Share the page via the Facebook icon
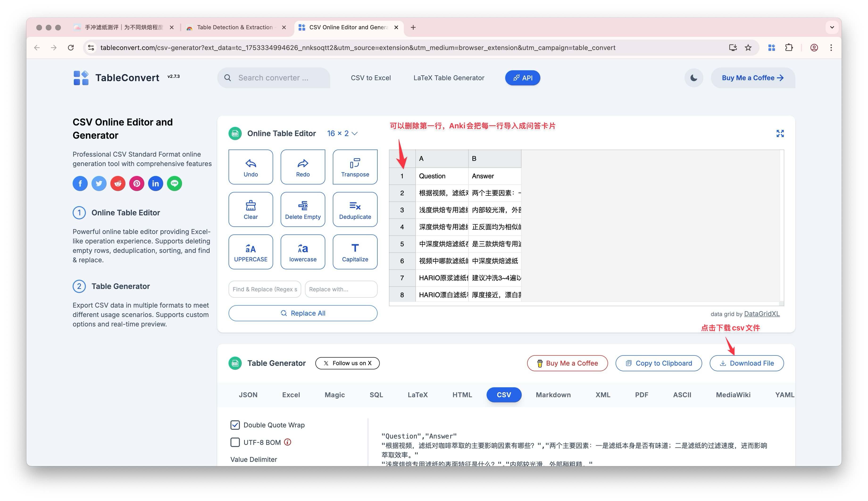Image resolution: width=868 pixels, height=501 pixels. (80, 184)
